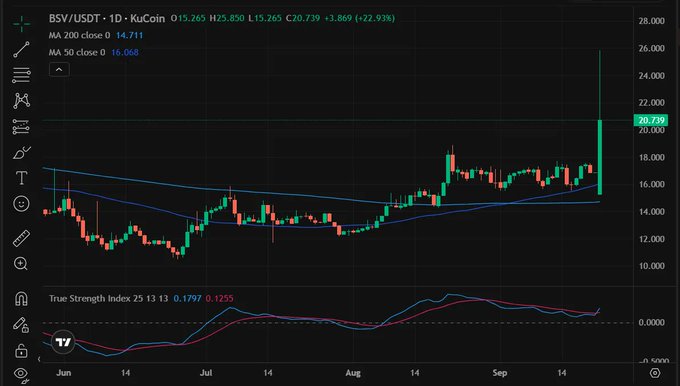Viewport: 680px width, 386px height.
Task: Click the TradingView logo
Action: [63, 342]
